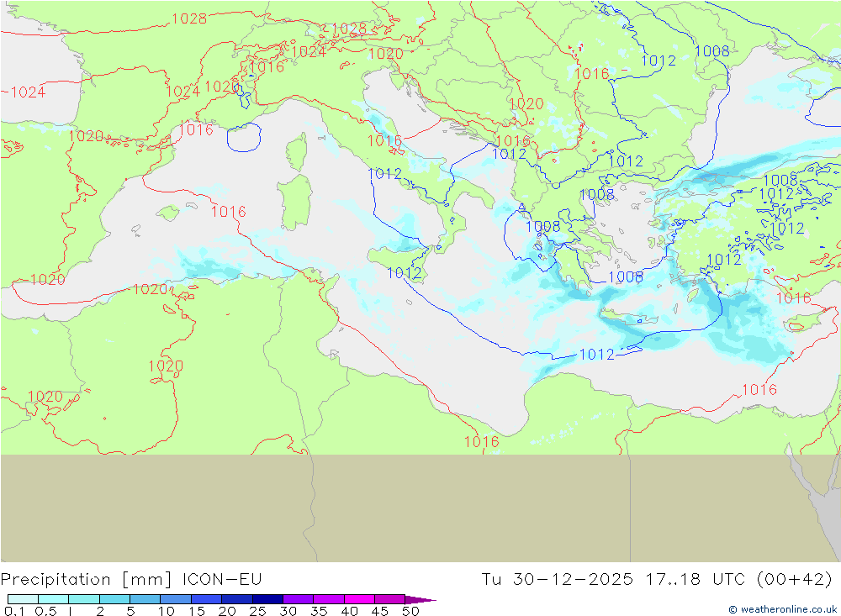
Task: Click the '15' legend value label
Action: click(197, 611)
